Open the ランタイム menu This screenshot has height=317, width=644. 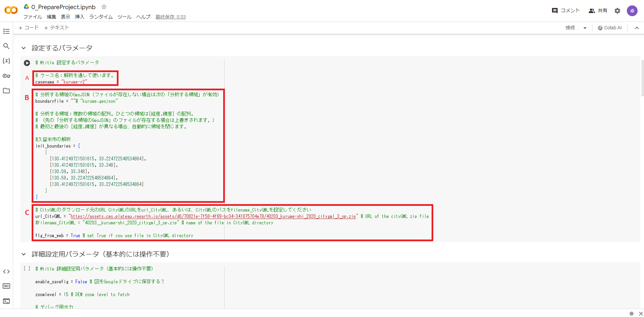coord(101,17)
